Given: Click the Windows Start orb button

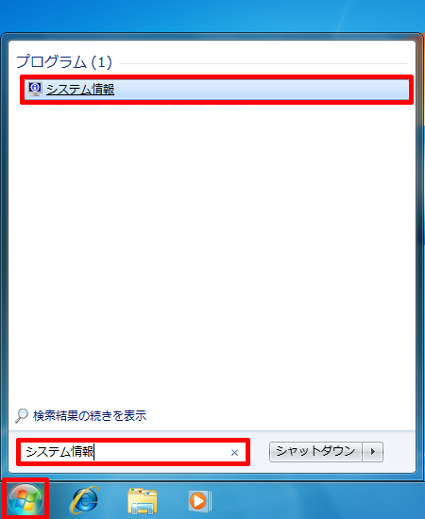Looking at the screenshot, I should point(26,499).
